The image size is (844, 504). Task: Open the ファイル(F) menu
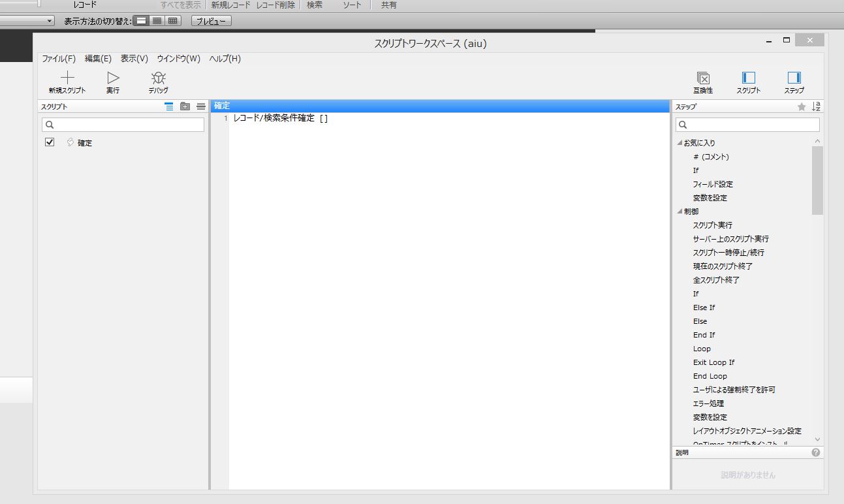pos(59,59)
